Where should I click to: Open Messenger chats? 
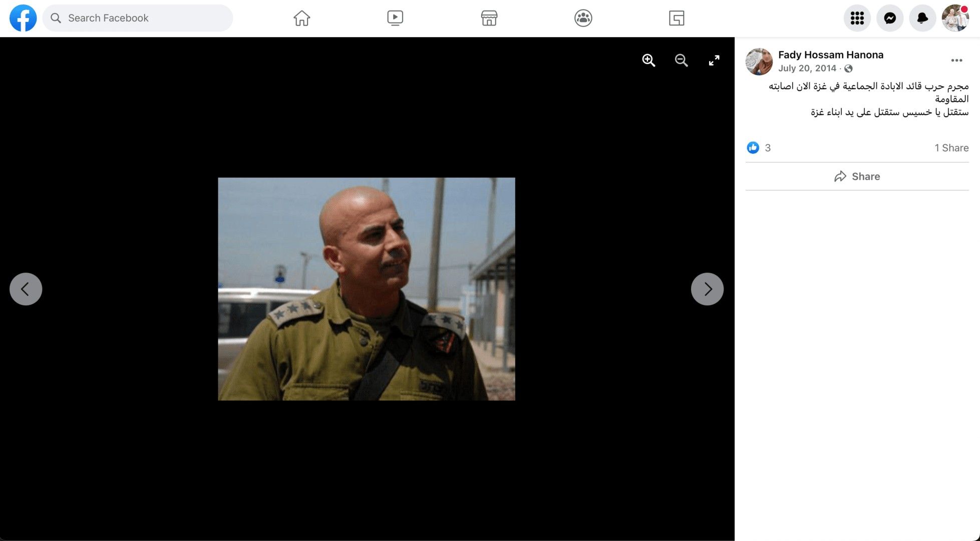pos(890,18)
